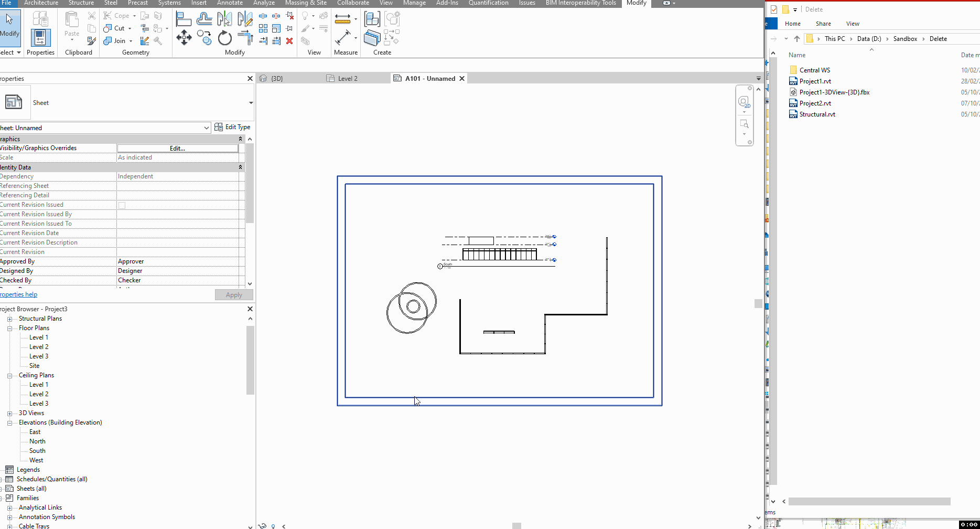The height and width of the screenshot is (529, 980).
Task: Select the Move tool
Action: click(x=184, y=38)
